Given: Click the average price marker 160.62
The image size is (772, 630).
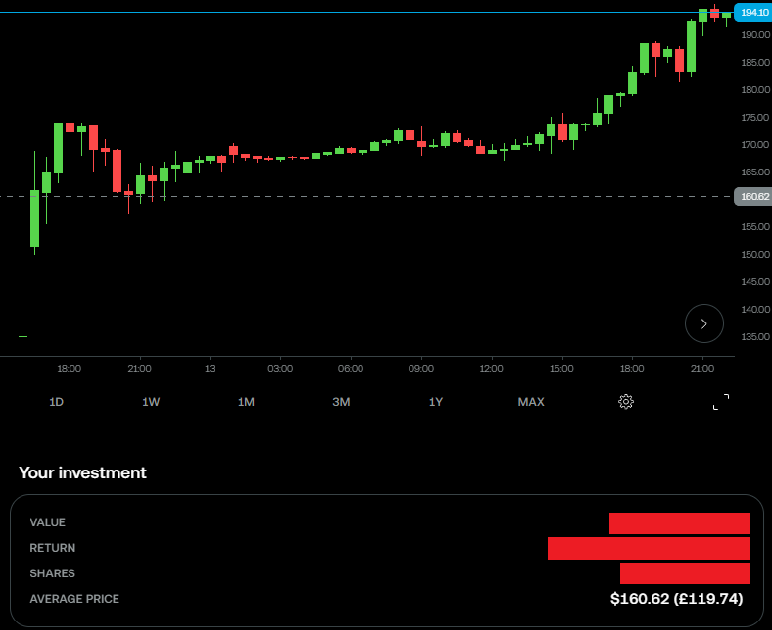Looking at the screenshot, I should tap(753, 196).
